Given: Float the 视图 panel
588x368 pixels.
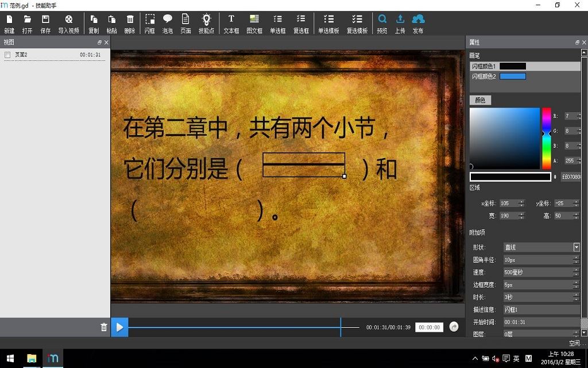Looking at the screenshot, I should (x=99, y=43).
